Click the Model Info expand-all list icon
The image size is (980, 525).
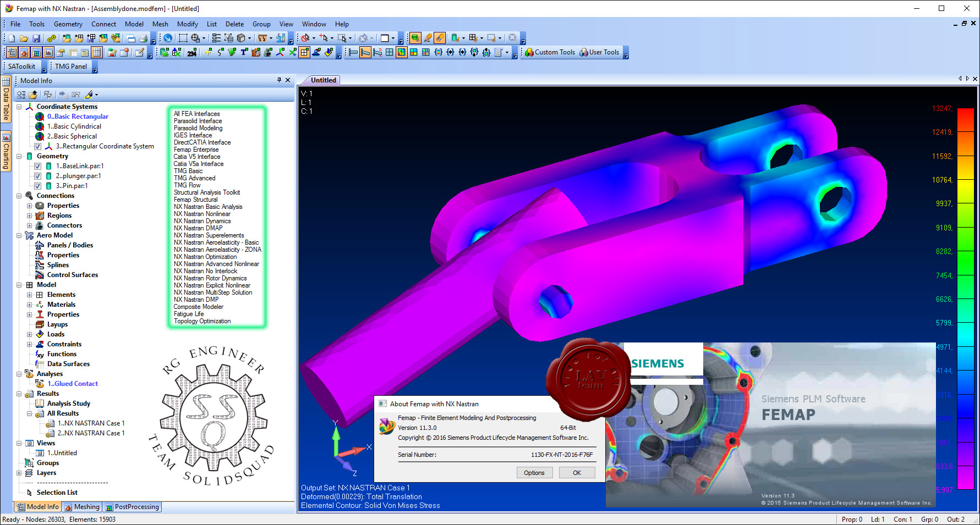21,95
